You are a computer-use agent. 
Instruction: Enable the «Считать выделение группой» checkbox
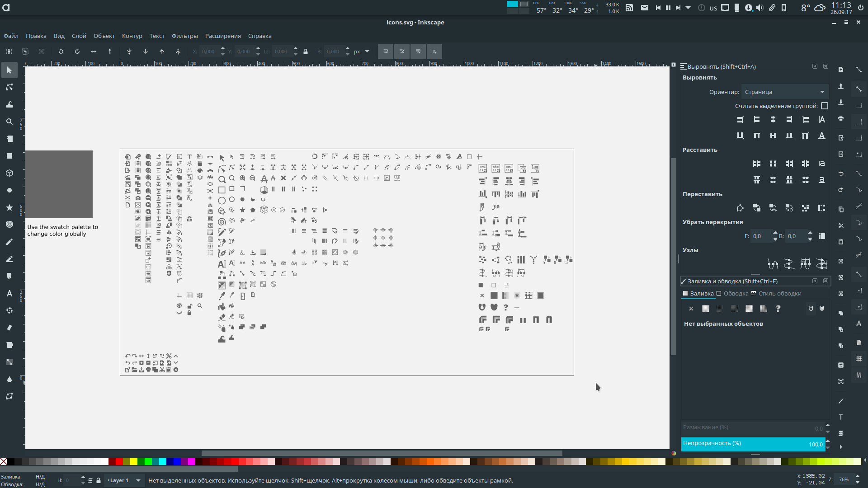click(x=825, y=106)
